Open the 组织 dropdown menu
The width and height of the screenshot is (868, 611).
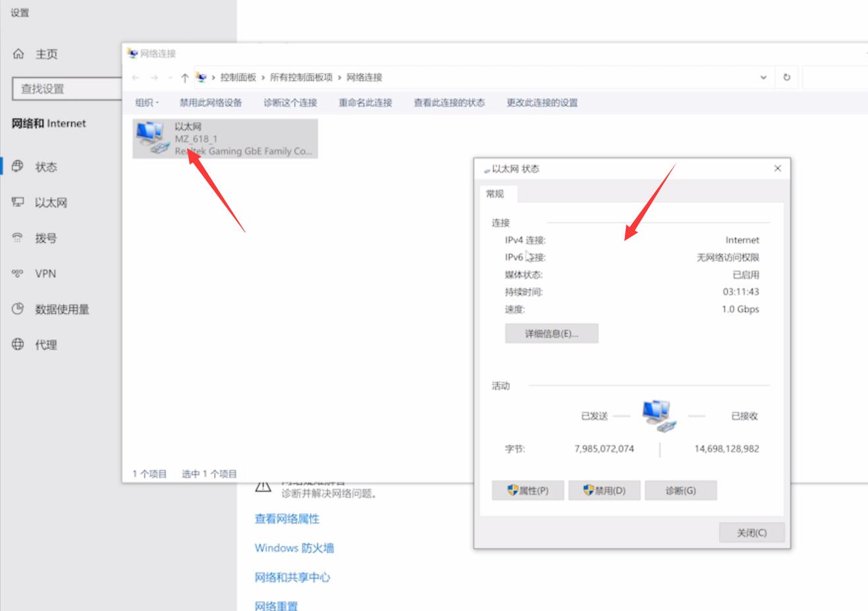click(x=147, y=102)
